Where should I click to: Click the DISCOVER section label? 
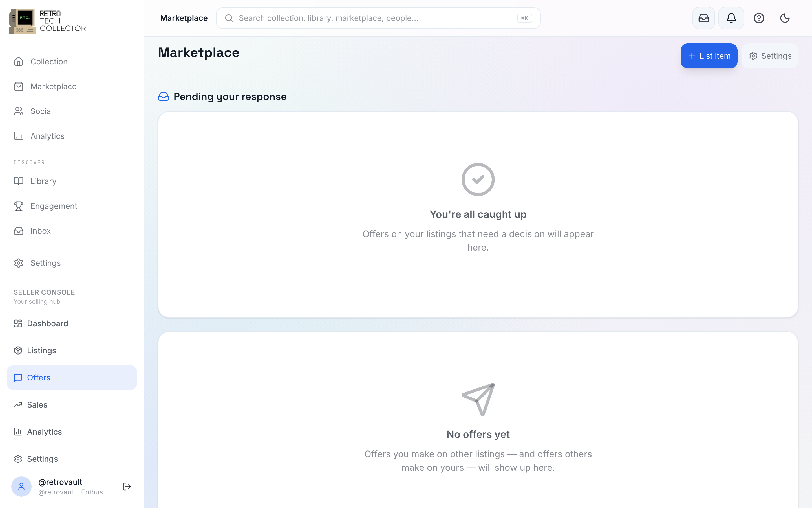tap(29, 163)
